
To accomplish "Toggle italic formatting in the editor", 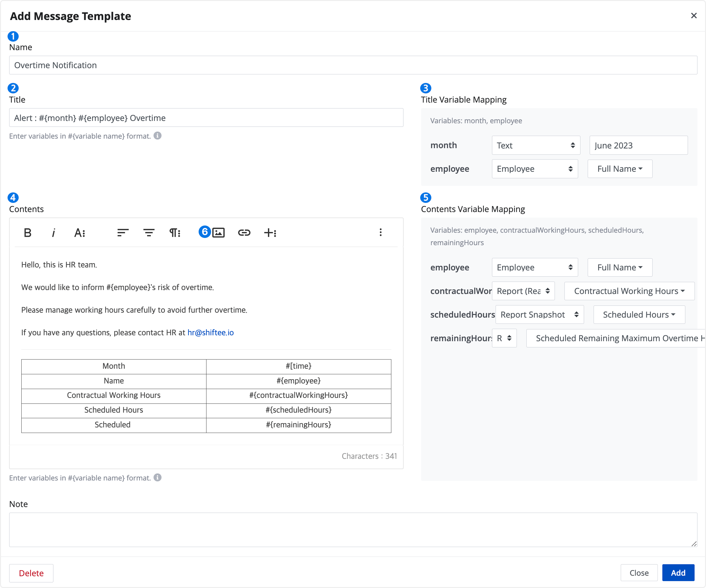I will [x=53, y=233].
